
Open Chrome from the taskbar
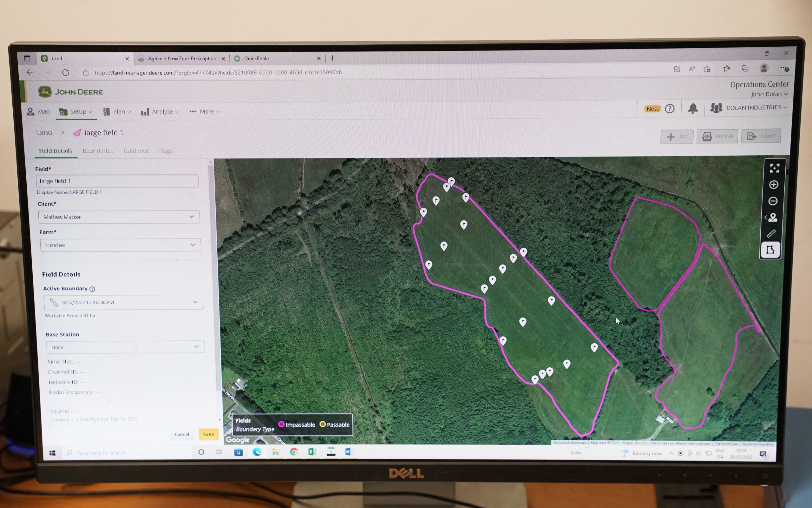tap(294, 452)
